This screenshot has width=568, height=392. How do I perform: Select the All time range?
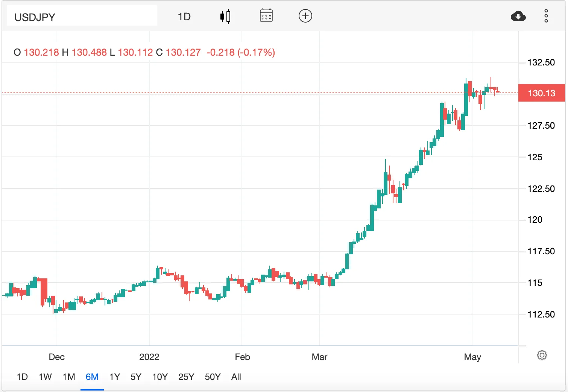(x=236, y=377)
